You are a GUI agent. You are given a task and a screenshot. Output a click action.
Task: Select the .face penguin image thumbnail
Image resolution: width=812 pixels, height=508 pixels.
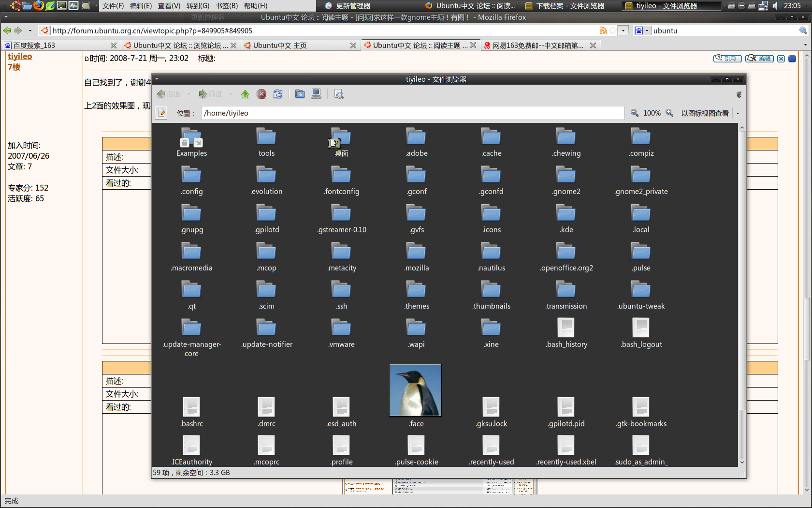pos(416,390)
